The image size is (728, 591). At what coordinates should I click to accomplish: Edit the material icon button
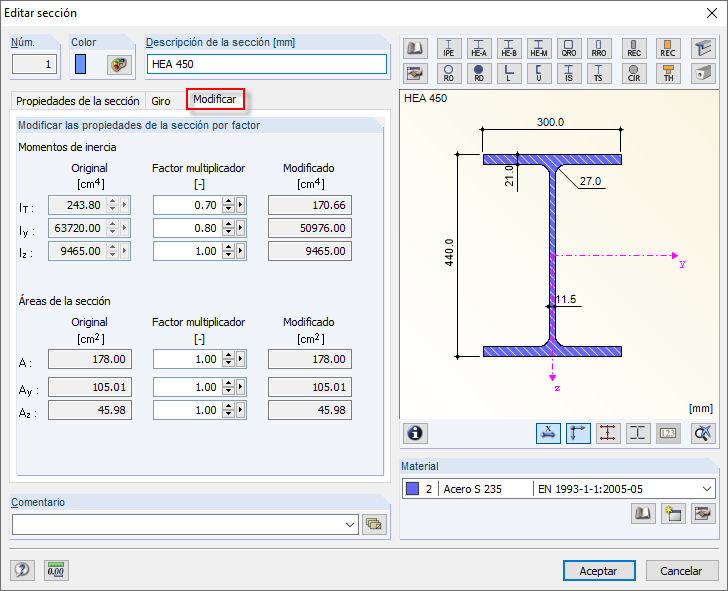[x=703, y=513]
